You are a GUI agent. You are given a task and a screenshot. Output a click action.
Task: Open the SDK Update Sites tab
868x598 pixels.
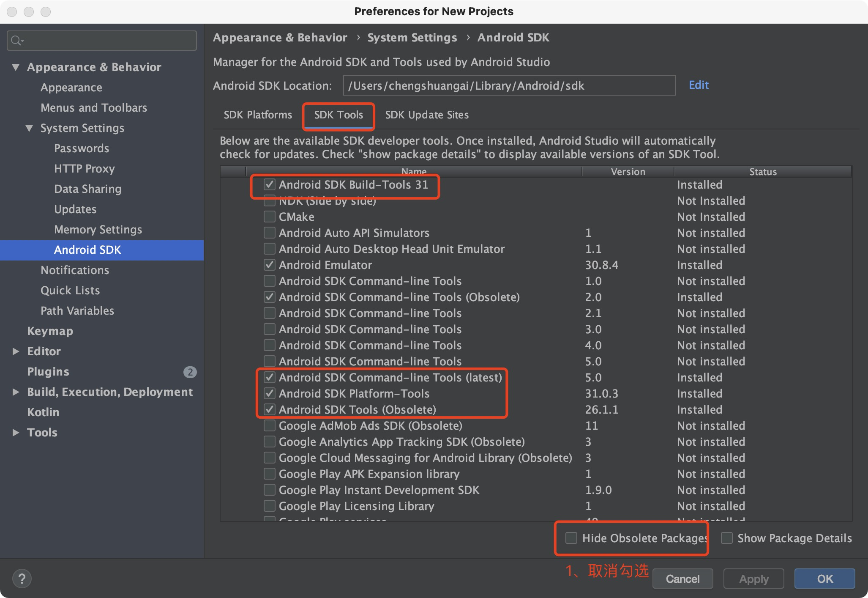coord(427,115)
